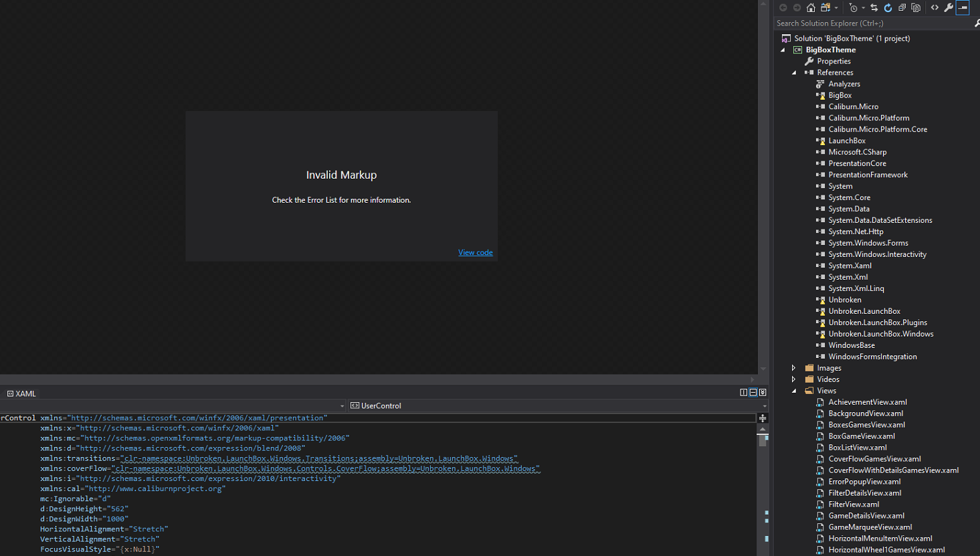This screenshot has width=980, height=556.
Task: Open the UserControl member dropdown
Action: pyautogui.click(x=558, y=405)
